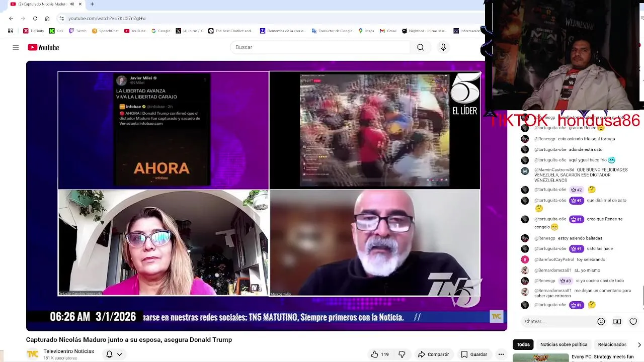The width and height of the screenshot is (644, 362).
Task: Open the Gmail bookmark
Action: tap(388, 31)
